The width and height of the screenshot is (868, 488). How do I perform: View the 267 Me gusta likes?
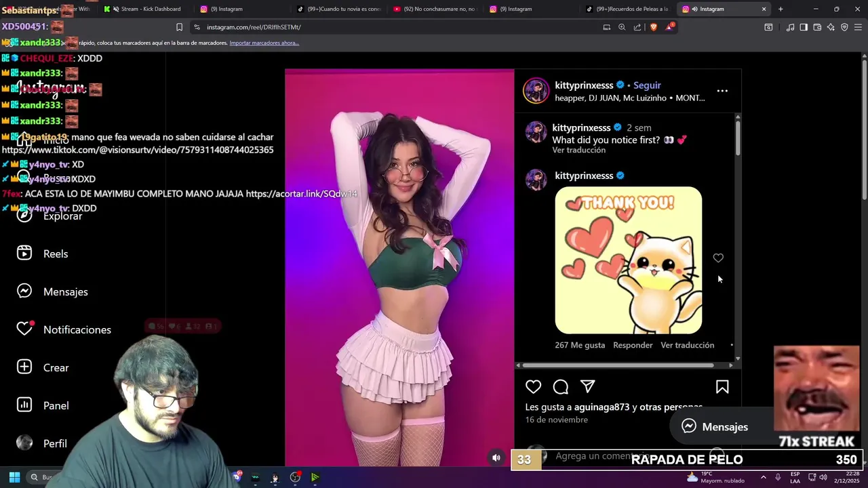[580, 345]
